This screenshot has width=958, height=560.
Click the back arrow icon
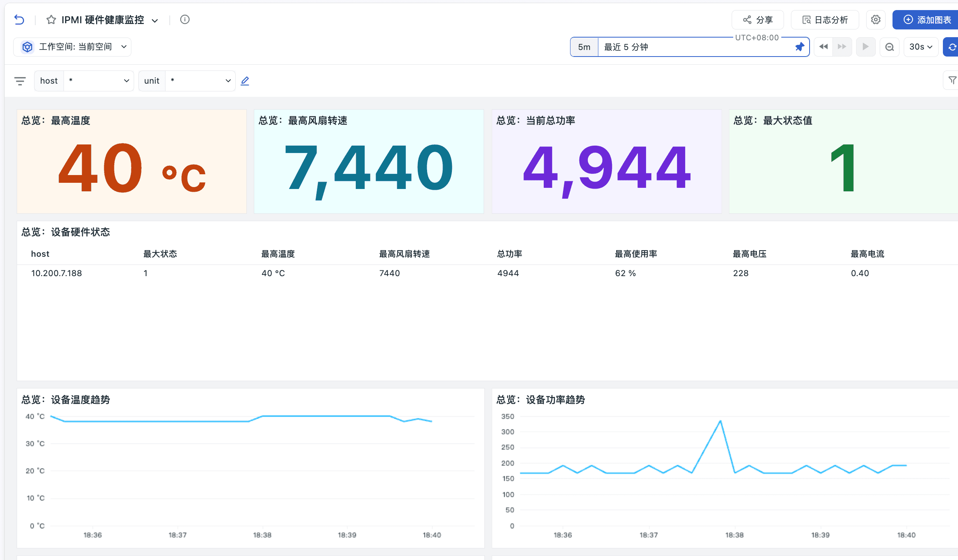point(19,20)
